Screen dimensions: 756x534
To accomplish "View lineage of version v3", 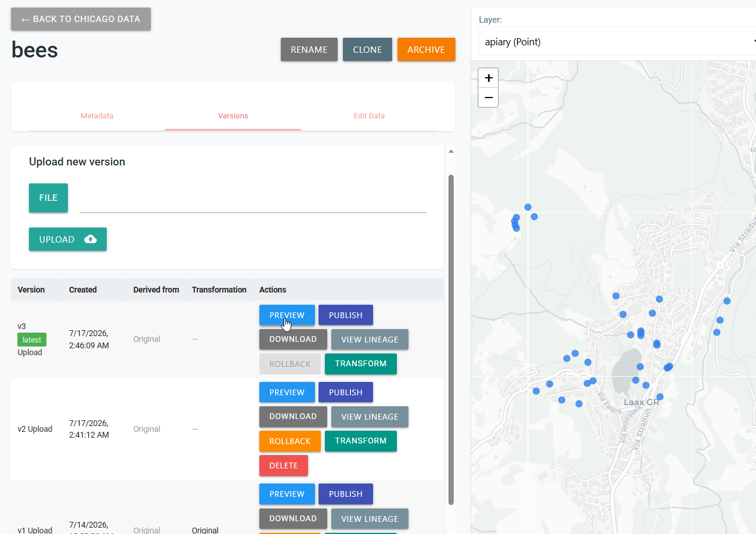I will click(370, 340).
